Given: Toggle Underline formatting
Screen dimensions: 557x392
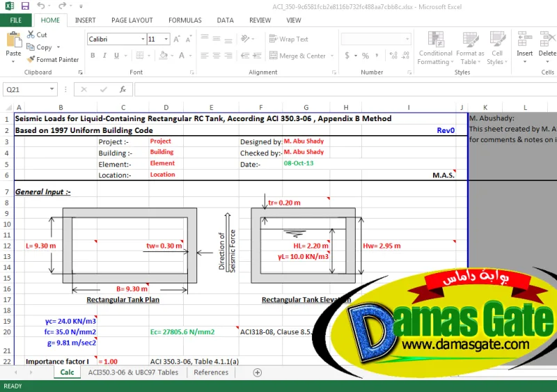Looking at the screenshot, I should click(116, 56).
